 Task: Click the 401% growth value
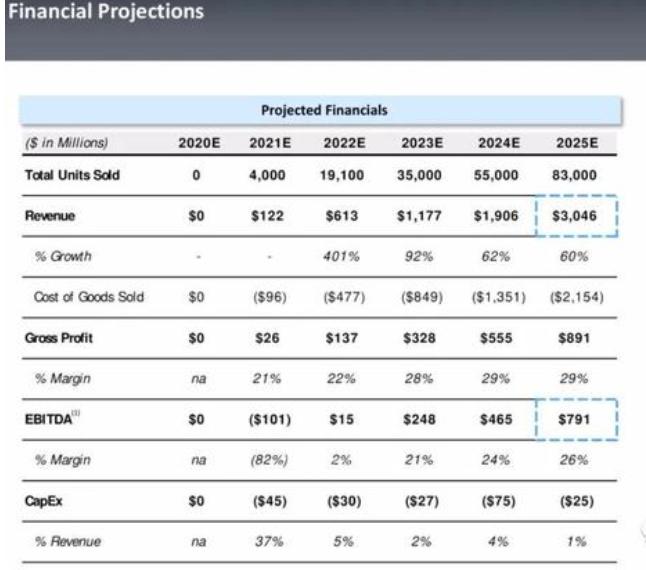click(x=344, y=256)
